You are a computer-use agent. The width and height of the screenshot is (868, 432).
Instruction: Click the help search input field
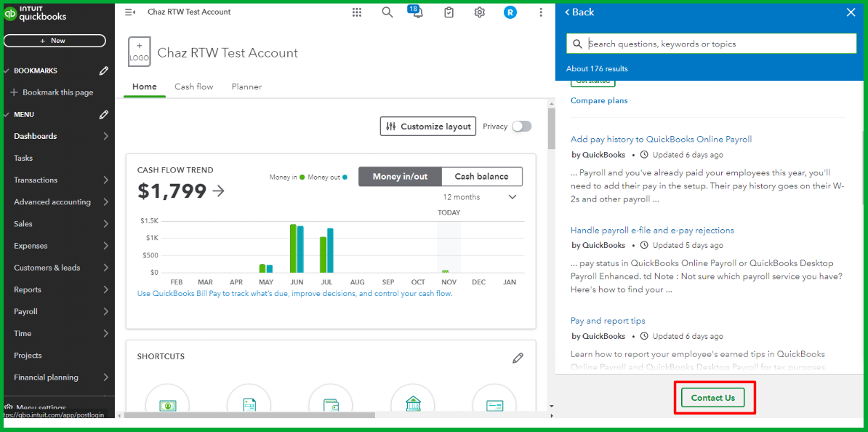click(712, 44)
